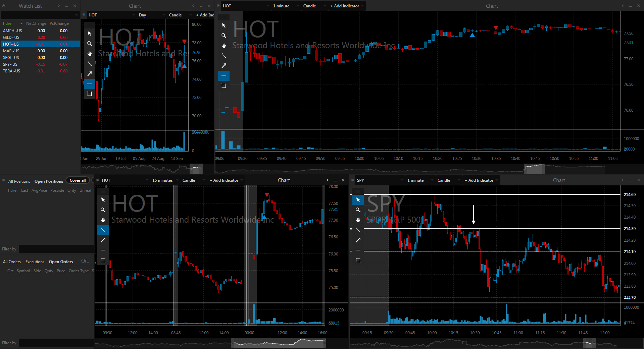The image size is (644, 349).
Task: Pick the zoom magnifier in daily HOT chart
Action: coord(90,44)
